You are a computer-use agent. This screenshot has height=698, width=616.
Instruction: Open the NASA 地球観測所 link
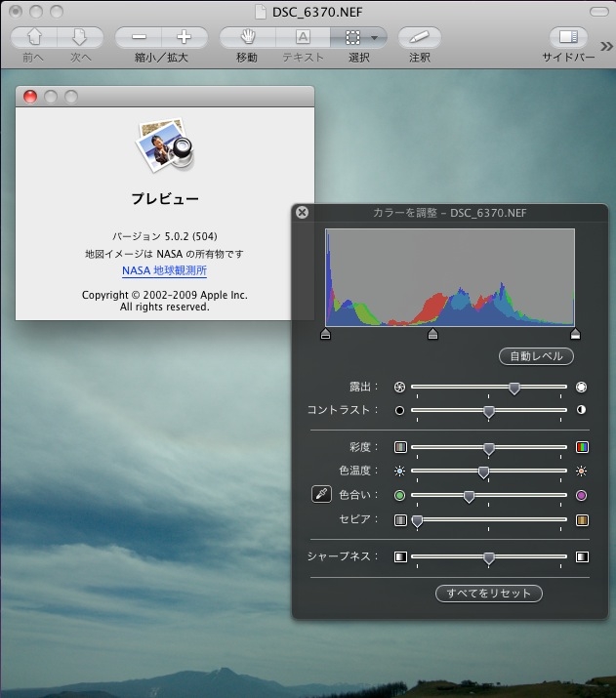[x=164, y=270]
